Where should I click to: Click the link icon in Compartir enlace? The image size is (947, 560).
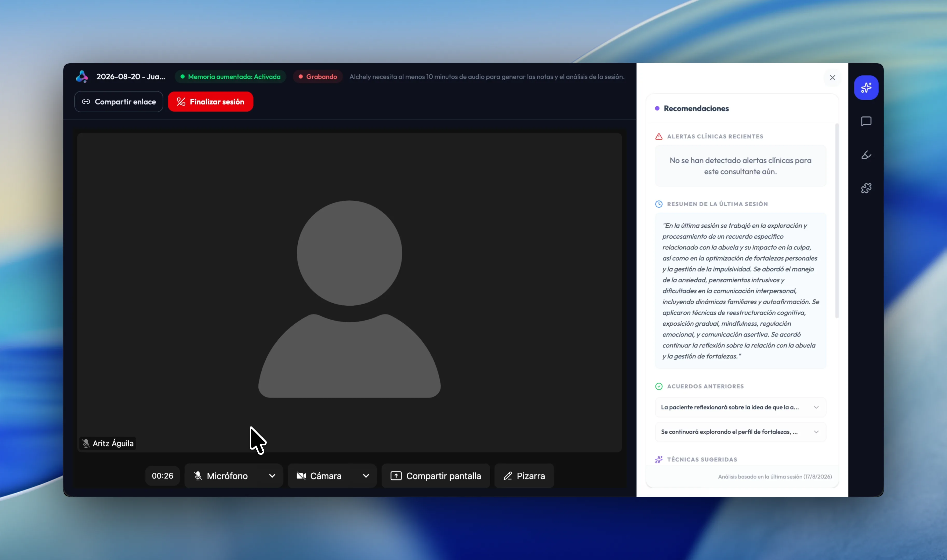pyautogui.click(x=86, y=102)
